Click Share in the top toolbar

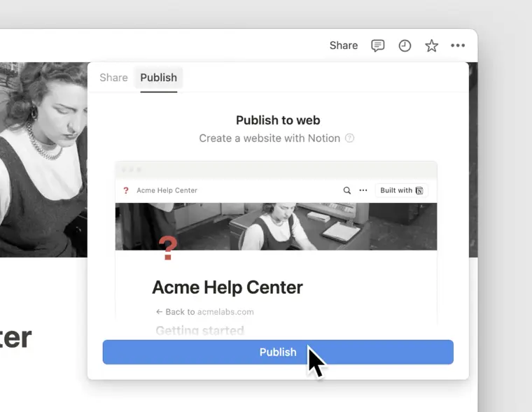coord(344,45)
